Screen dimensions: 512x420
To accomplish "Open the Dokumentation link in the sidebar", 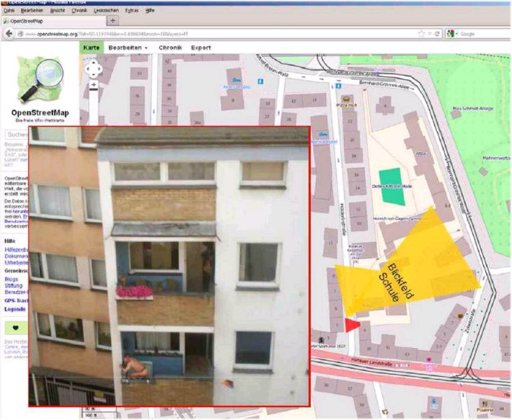I will (17, 256).
